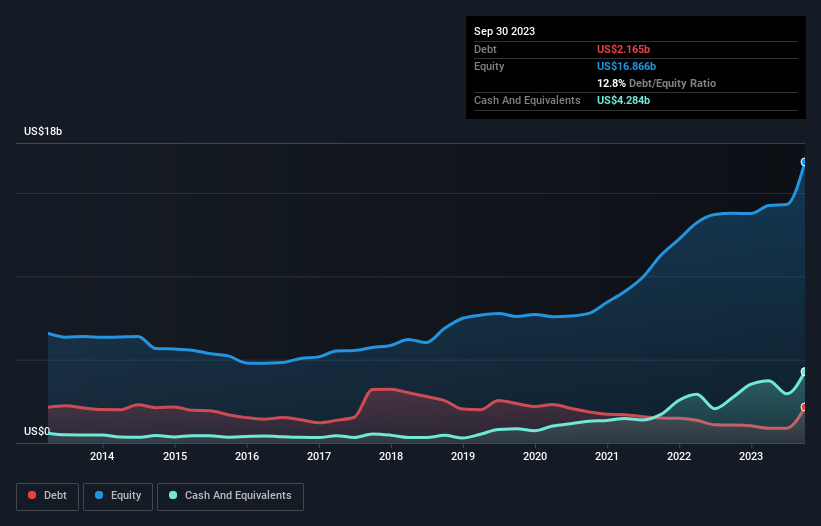Click the US$18b y-axis label
This screenshot has height=526, width=821.
click(x=43, y=131)
